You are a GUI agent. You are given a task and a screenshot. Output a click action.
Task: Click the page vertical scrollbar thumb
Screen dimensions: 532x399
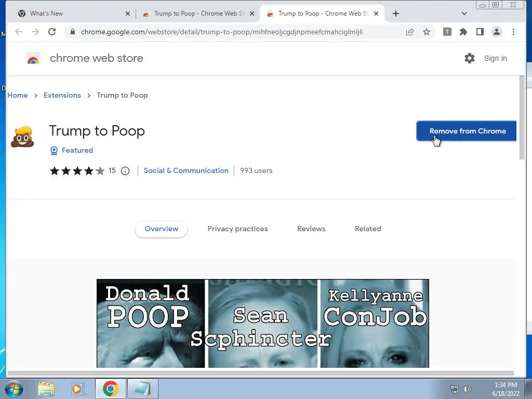(x=522, y=117)
